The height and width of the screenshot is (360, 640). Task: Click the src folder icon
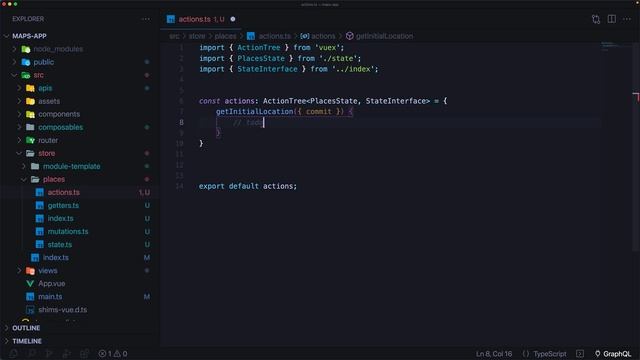(26, 75)
